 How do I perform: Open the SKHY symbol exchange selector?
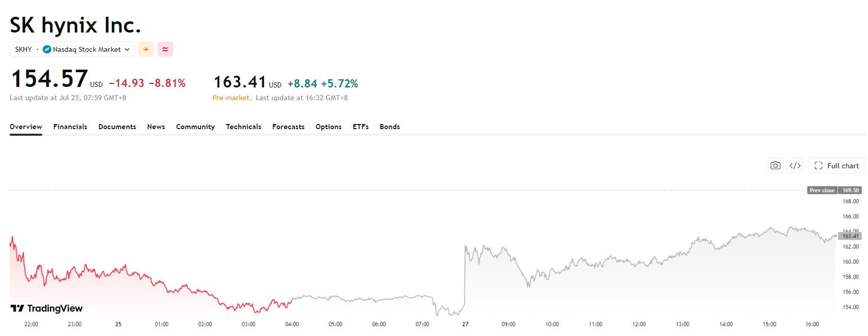click(72, 49)
